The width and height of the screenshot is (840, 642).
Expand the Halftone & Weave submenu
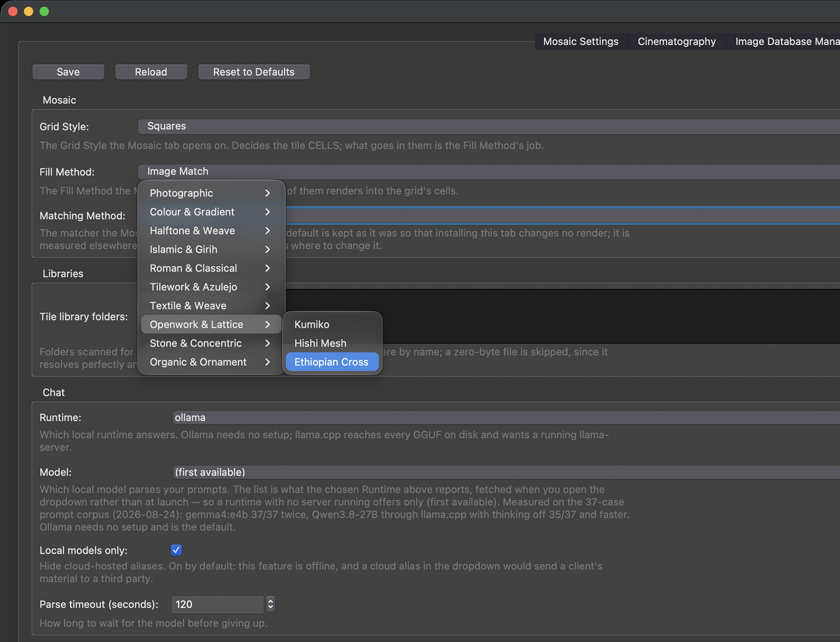pyautogui.click(x=211, y=231)
